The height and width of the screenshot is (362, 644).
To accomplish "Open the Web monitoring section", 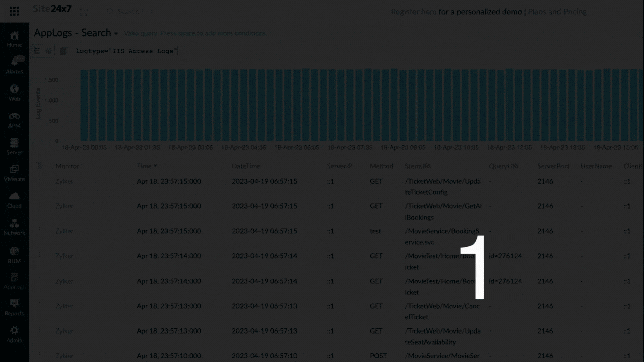I will pos(14,93).
